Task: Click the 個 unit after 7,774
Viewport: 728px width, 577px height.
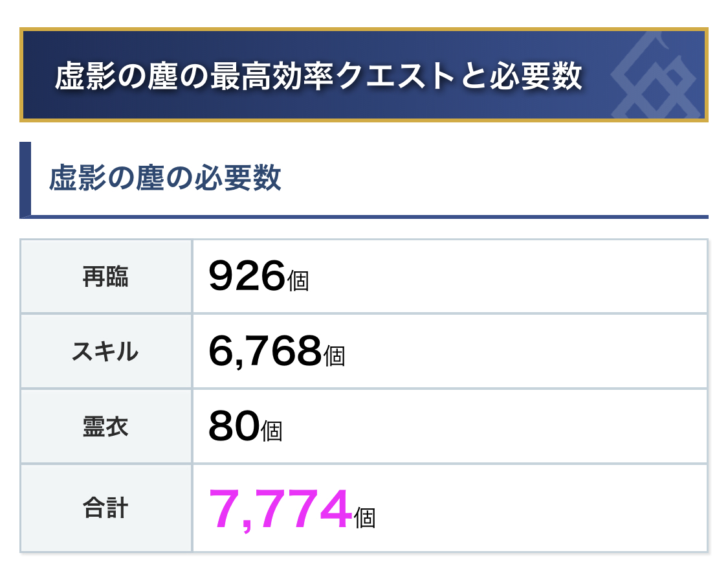Action: [365, 517]
